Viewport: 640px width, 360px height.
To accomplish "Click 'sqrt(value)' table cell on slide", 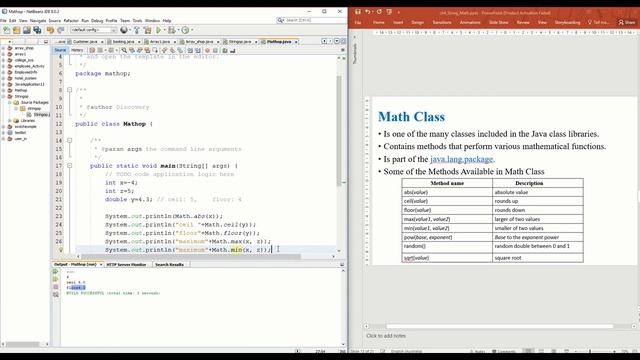I will pos(447,258).
